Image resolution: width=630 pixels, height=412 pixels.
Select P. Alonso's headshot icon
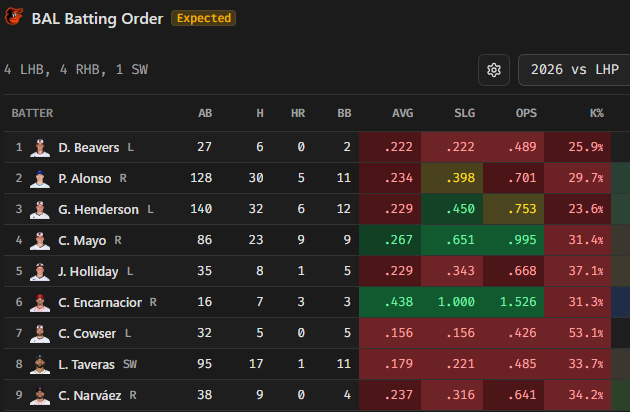pyautogui.click(x=40, y=178)
